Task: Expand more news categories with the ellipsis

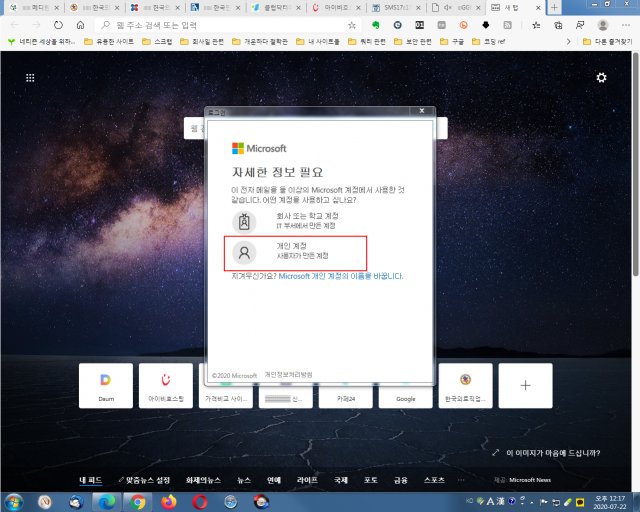Action: click(x=461, y=480)
